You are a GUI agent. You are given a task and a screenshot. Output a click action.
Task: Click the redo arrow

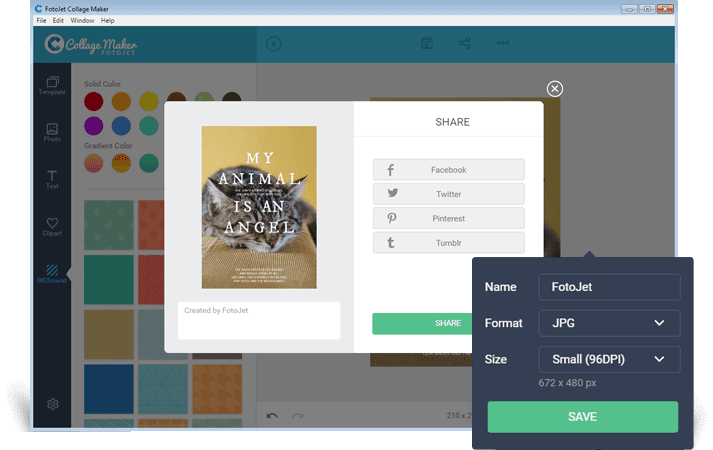(x=298, y=415)
